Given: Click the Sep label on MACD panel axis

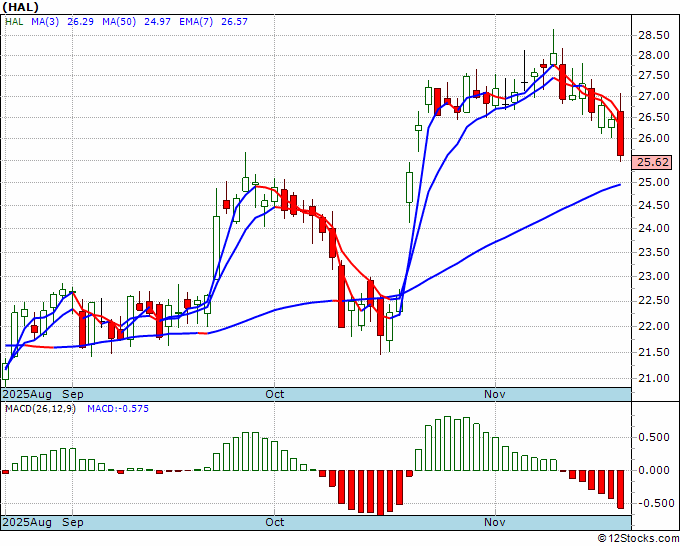Looking at the screenshot, I should click(72, 522).
